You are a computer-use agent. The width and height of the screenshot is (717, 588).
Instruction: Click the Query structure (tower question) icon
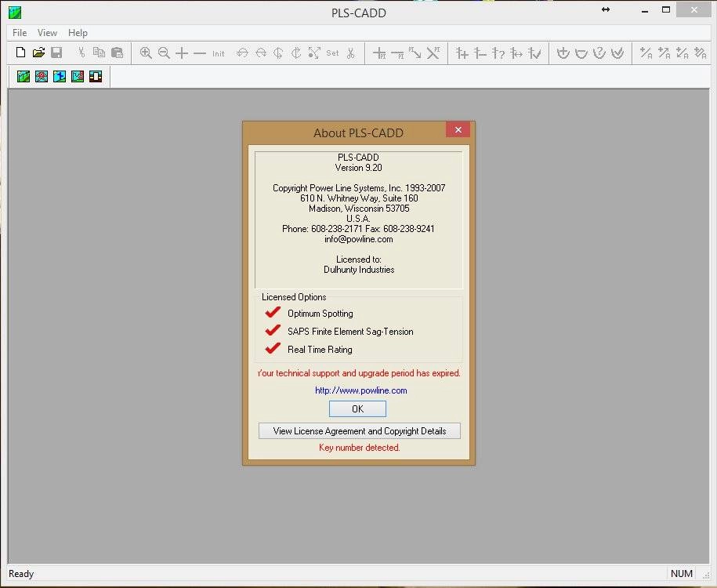coord(498,53)
